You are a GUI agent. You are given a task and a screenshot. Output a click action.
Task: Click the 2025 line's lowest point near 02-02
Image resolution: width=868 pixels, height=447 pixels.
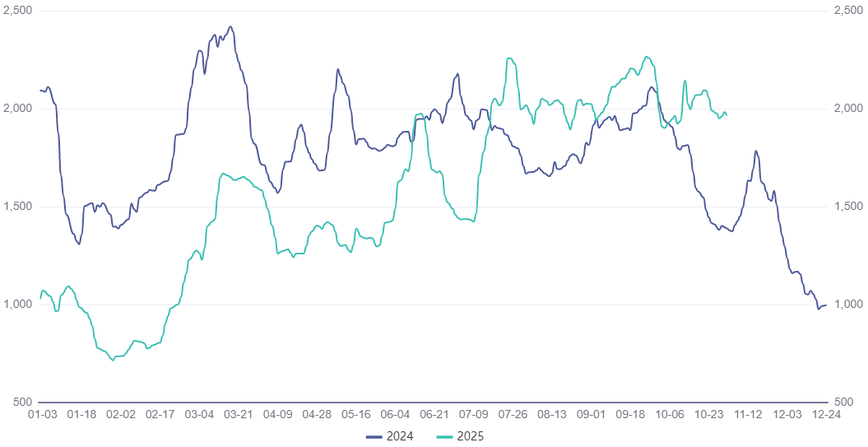coord(113,361)
